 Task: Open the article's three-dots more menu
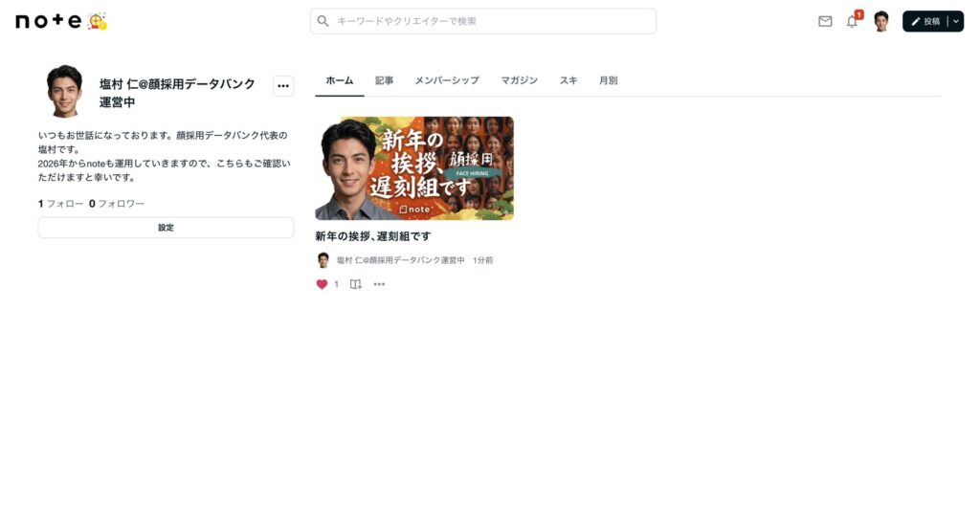pyautogui.click(x=379, y=284)
